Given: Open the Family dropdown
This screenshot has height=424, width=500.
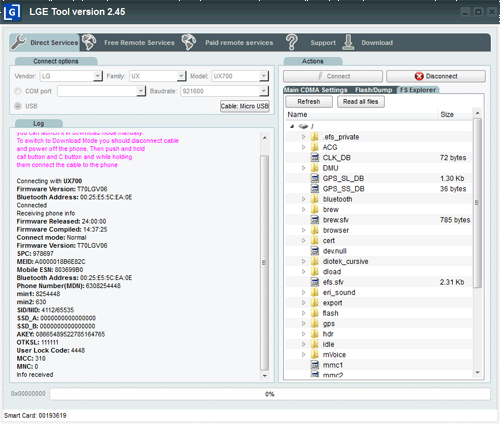Looking at the screenshot, I should point(181,76).
